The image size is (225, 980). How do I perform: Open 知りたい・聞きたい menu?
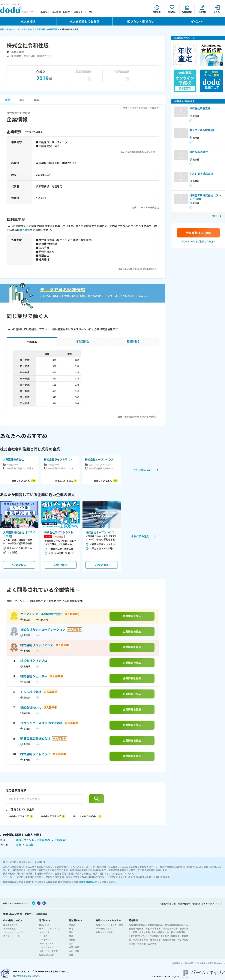pos(141,21)
